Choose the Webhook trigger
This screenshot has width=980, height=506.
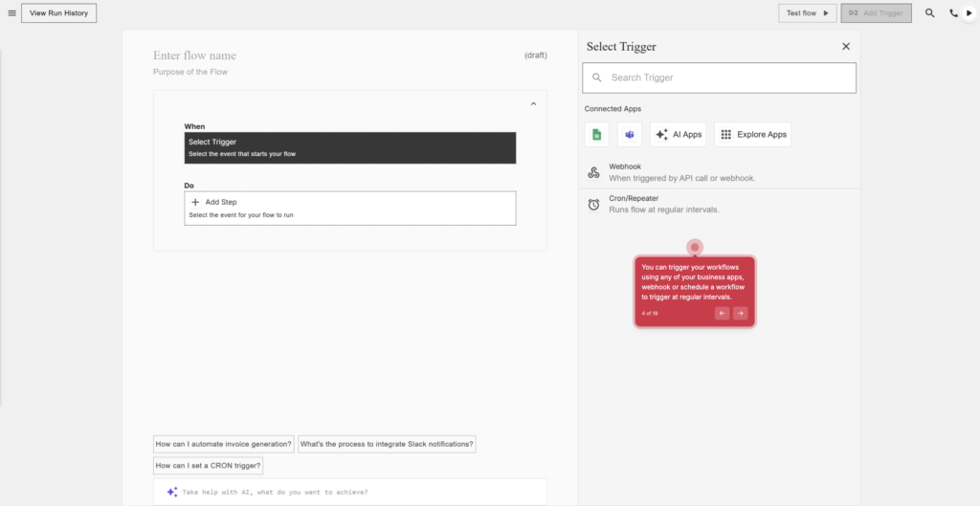[x=720, y=172]
